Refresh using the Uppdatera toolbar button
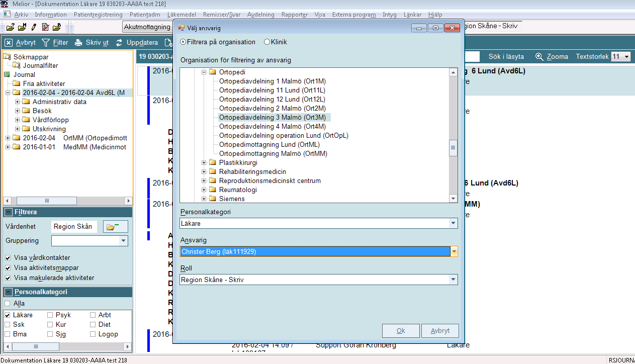The height and width of the screenshot is (364, 635). [137, 43]
